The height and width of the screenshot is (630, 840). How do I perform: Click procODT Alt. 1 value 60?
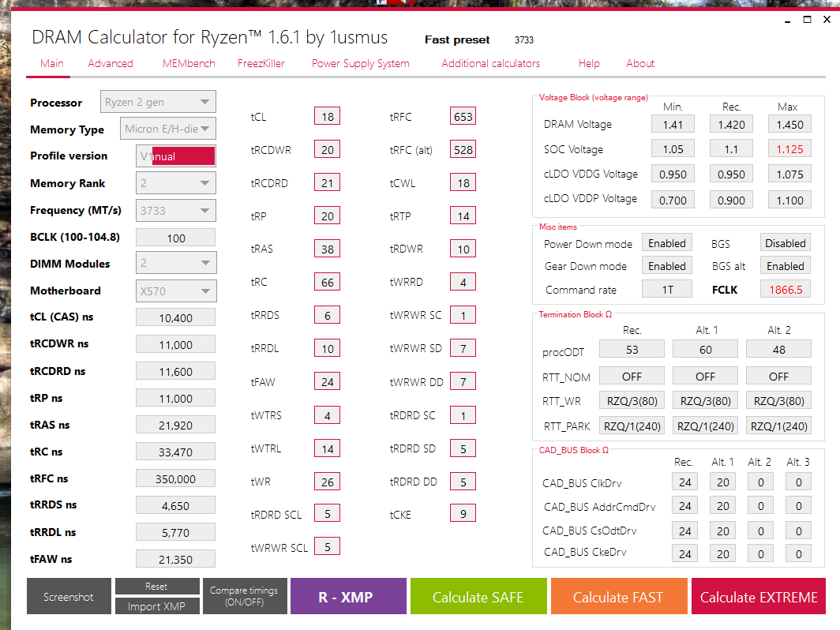(705, 349)
